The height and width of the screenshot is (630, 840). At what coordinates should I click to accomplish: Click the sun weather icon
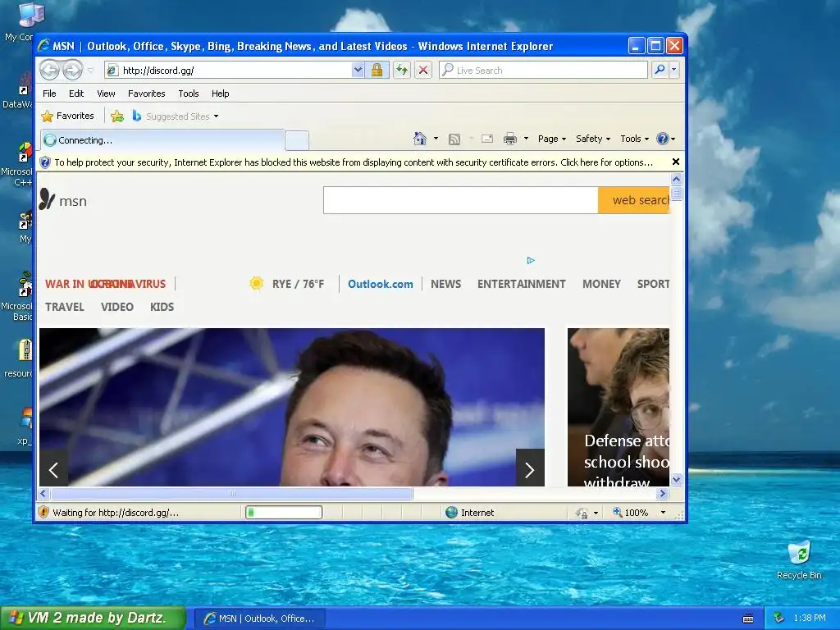[256, 283]
